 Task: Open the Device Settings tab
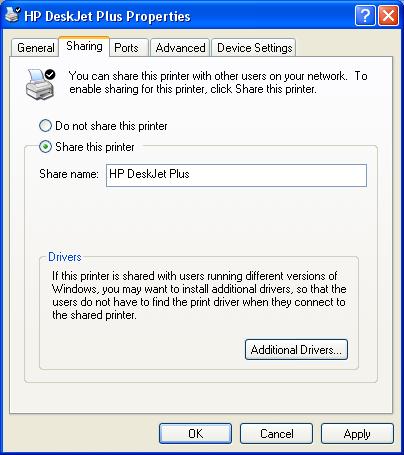pyautogui.click(x=255, y=48)
